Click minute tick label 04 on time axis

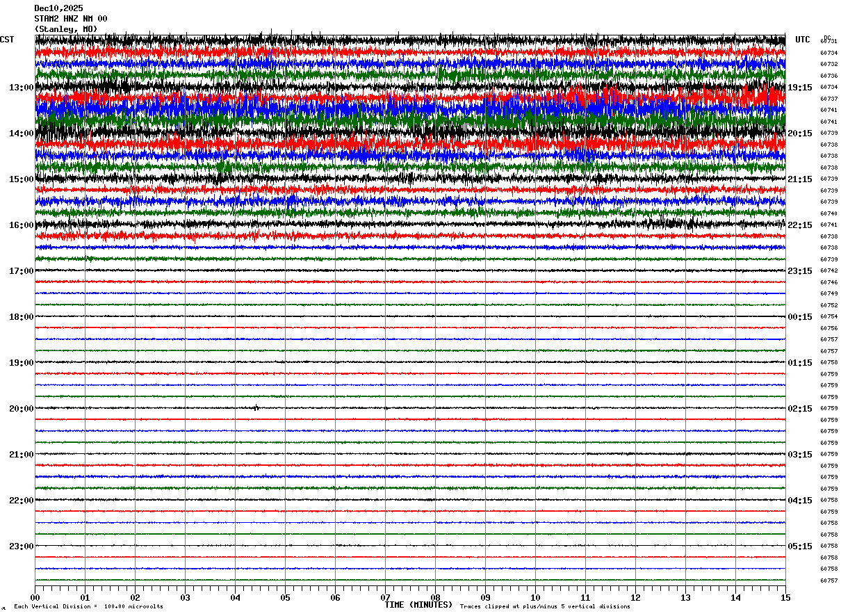pyautogui.click(x=235, y=597)
